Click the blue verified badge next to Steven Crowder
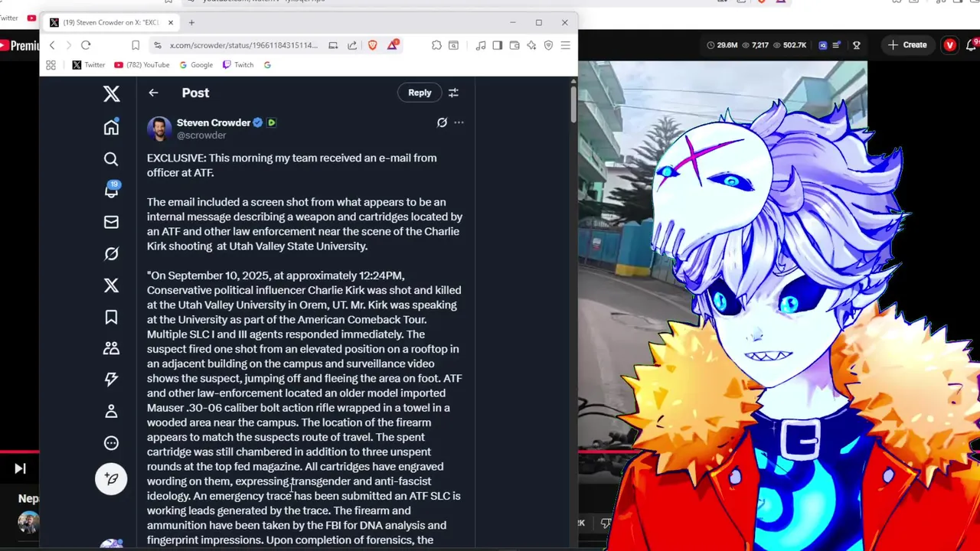 click(258, 122)
